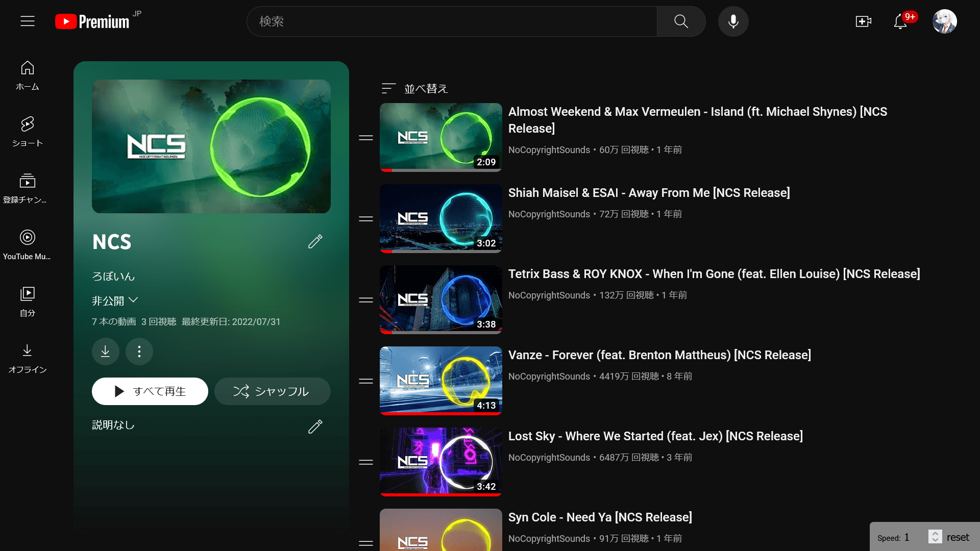Open Shiah Maisel Away From Me title
980x551 pixels.
[x=649, y=193]
